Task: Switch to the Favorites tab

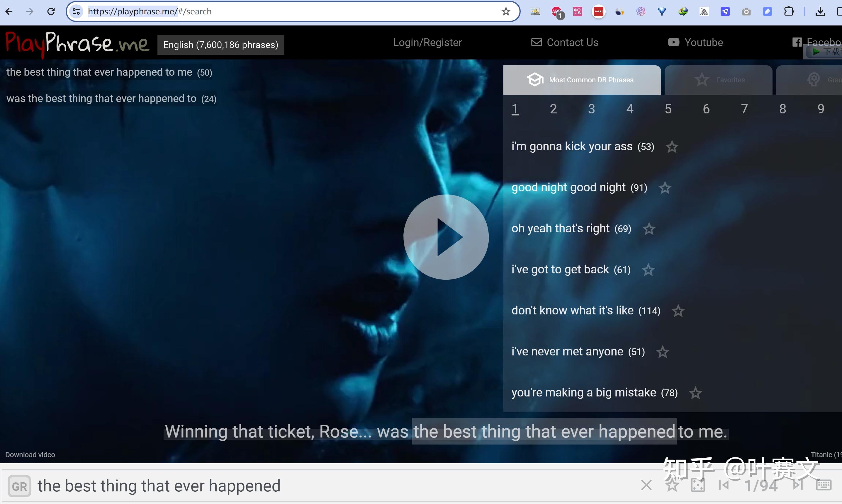Action: [x=718, y=80]
